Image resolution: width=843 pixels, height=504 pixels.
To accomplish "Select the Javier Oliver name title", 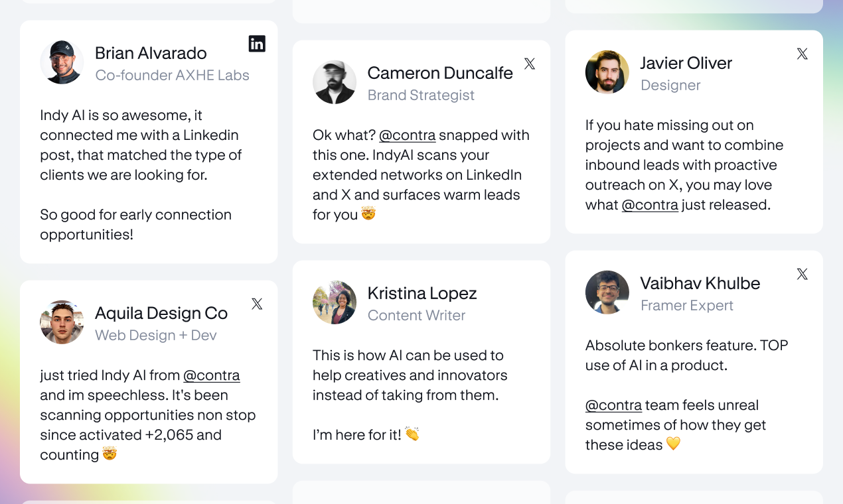I will click(x=686, y=63).
